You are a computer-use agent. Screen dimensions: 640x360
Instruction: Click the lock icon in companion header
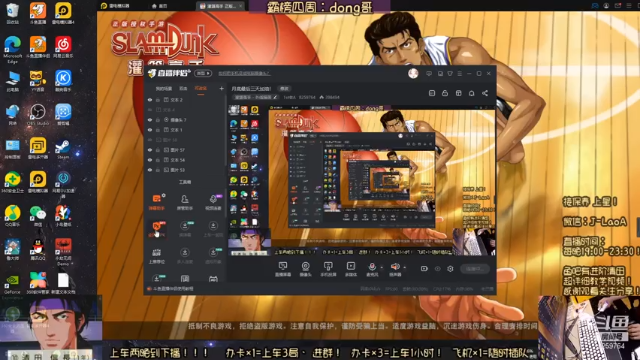(x=445, y=93)
